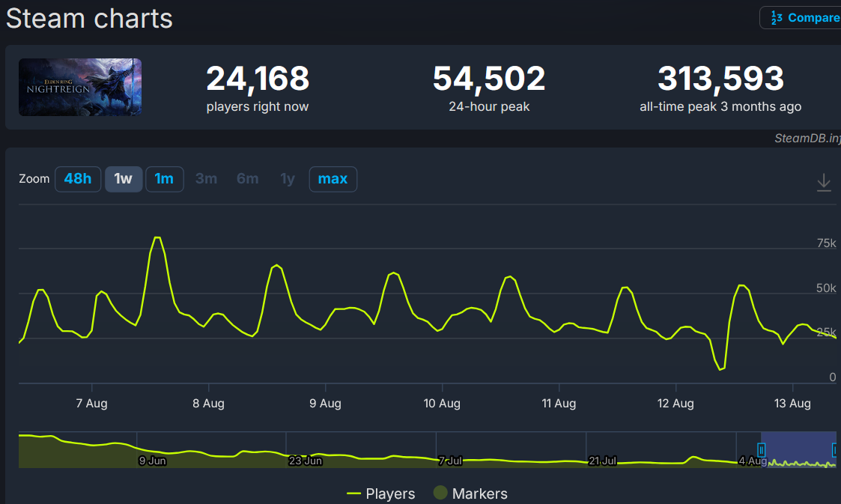The image size is (841, 504).
Task: Select the 48h zoom range
Action: (x=78, y=178)
